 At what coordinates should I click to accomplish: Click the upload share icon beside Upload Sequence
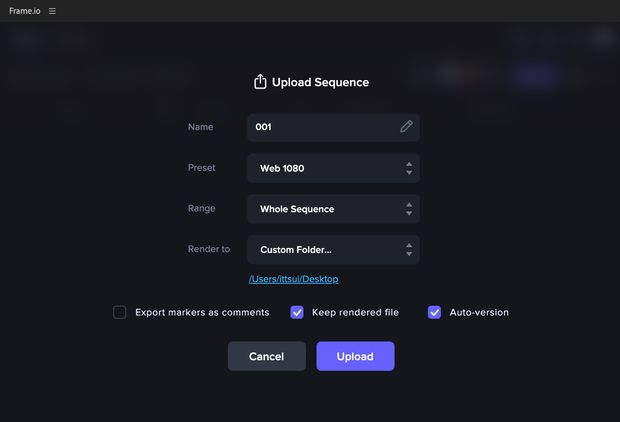tap(260, 82)
